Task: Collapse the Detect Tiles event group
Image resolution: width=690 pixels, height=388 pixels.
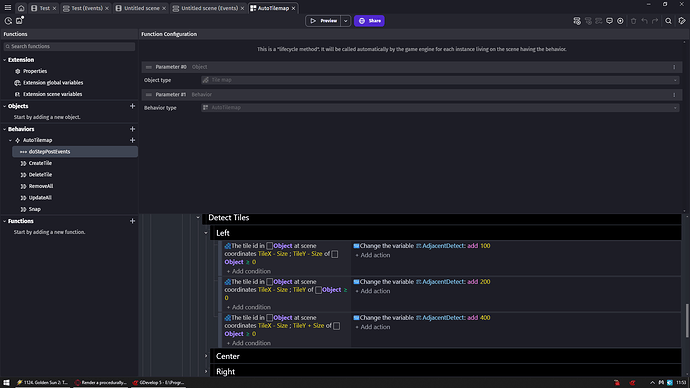Action: point(198,217)
